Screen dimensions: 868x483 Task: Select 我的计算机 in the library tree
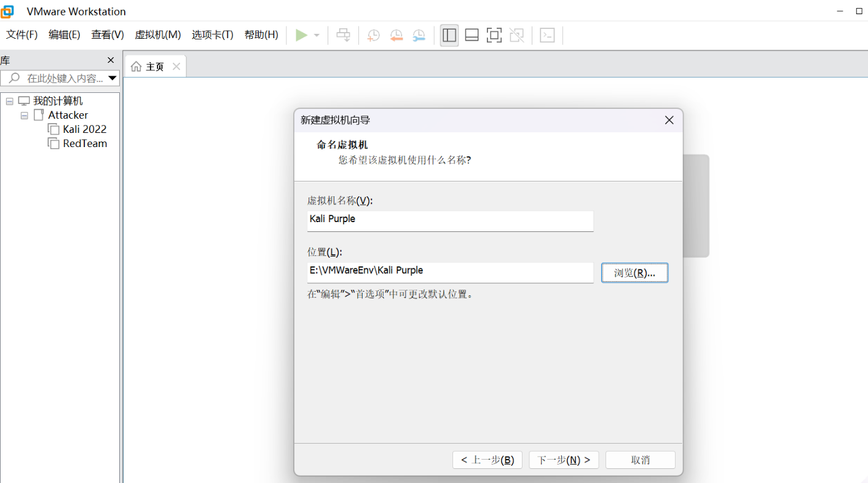[58, 101]
